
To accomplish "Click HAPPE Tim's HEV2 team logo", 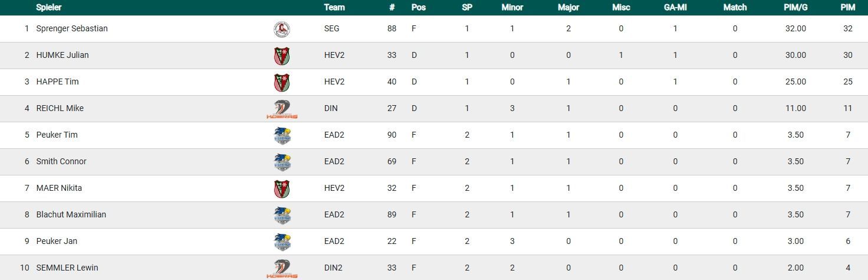I will point(281,82).
